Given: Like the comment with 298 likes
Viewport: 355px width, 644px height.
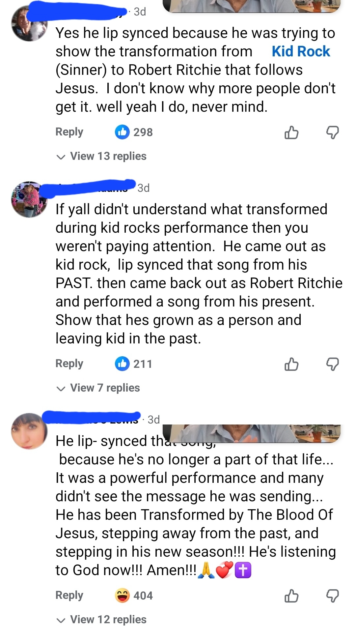Looking at the screenshot, I should tap(291, 132).
